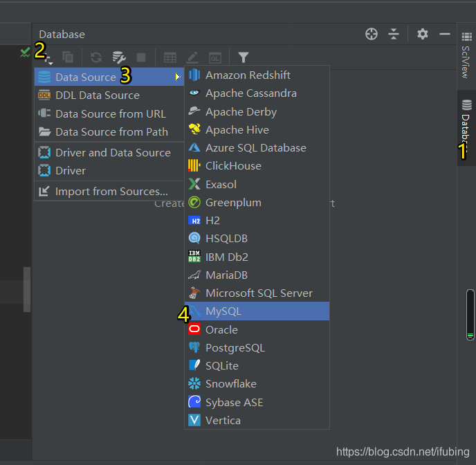This screenshot has height=465, width=476.
Task: Hide the Database tool window via minus icon
Action: point(445,34)
